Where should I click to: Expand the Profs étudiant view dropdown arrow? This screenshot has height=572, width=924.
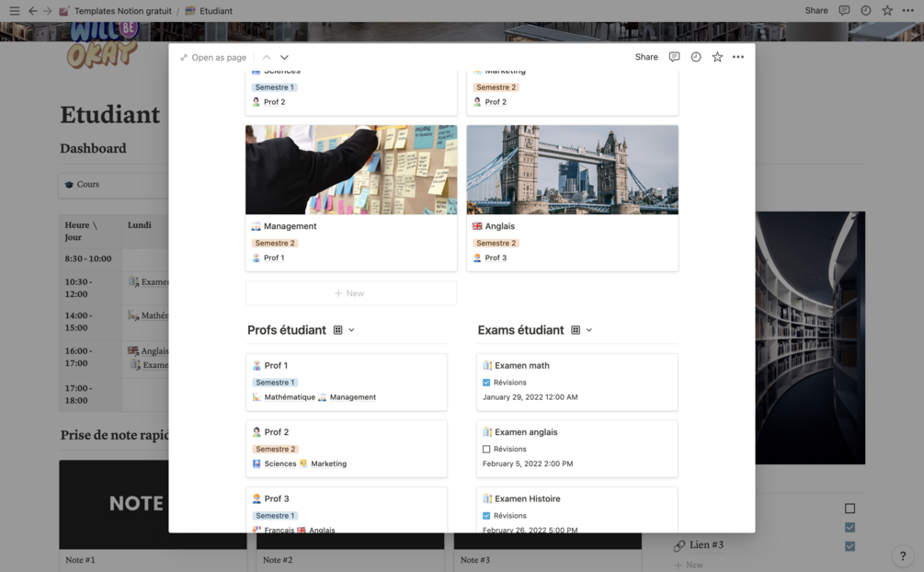pos(351,330)
